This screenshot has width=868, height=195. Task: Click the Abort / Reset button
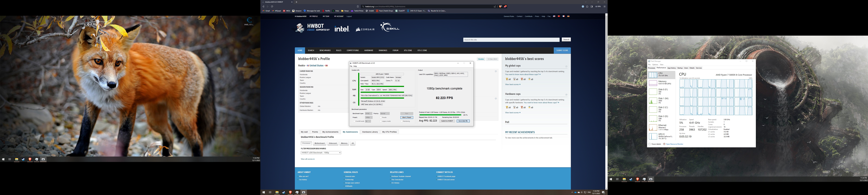coord(407,117)
